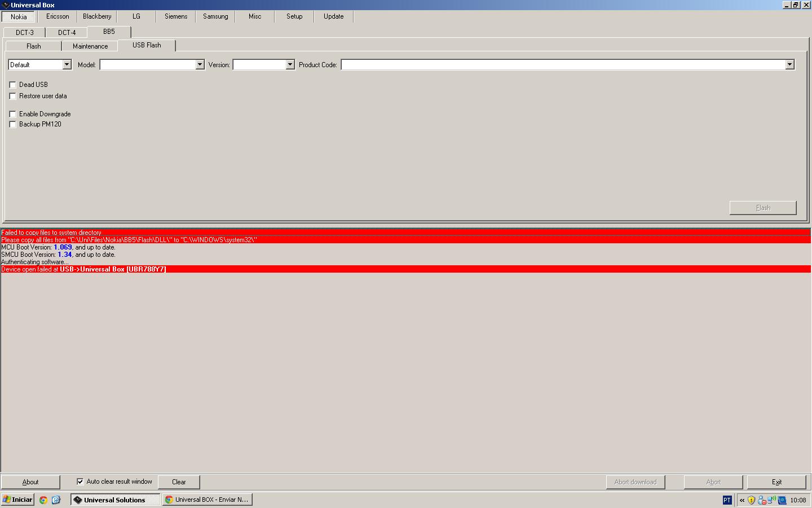Switch to the DCT-3 tab
The height and width of the screenshot is (508, 812).
25,33
